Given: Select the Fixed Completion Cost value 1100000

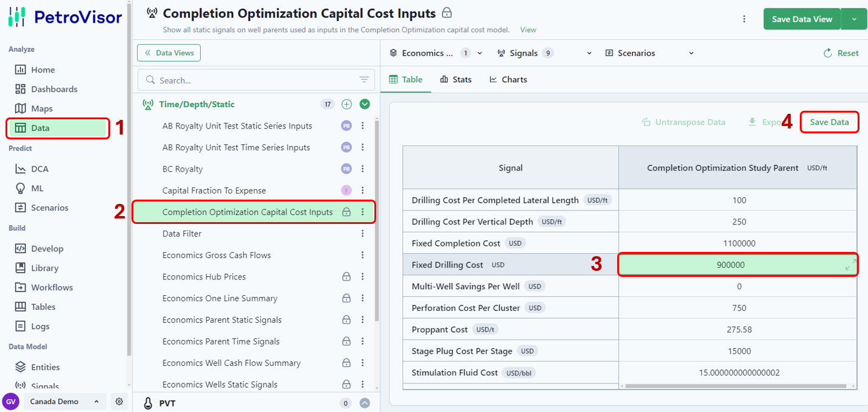Looking at the screenshot, I should [739, 243].
